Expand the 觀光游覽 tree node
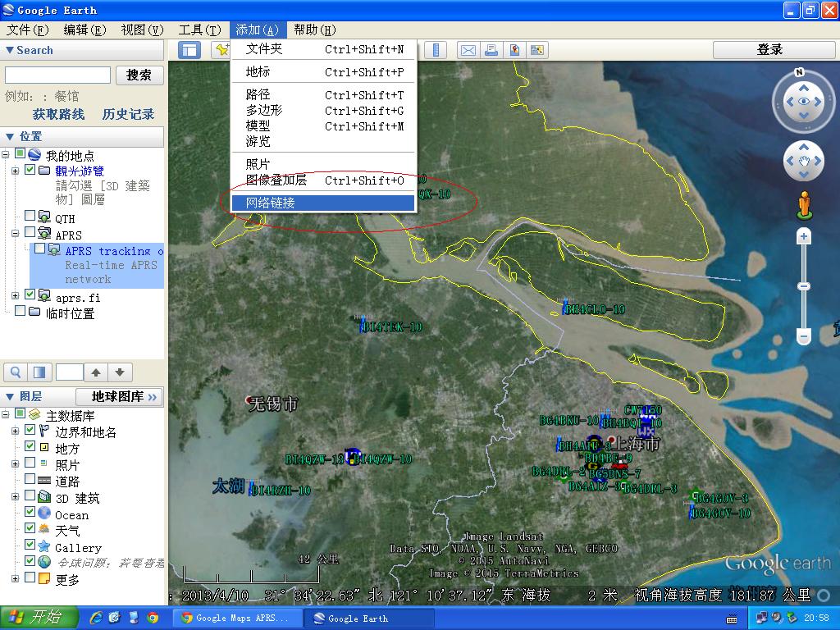840x630 pixels. coord(15,171)
